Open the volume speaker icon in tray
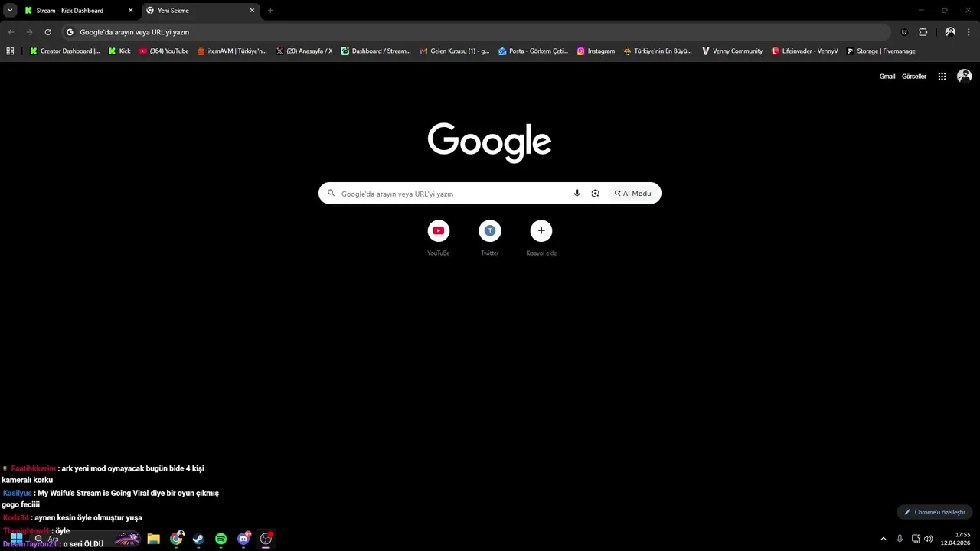This screenshot has width=980, height=551. (929, 539)
